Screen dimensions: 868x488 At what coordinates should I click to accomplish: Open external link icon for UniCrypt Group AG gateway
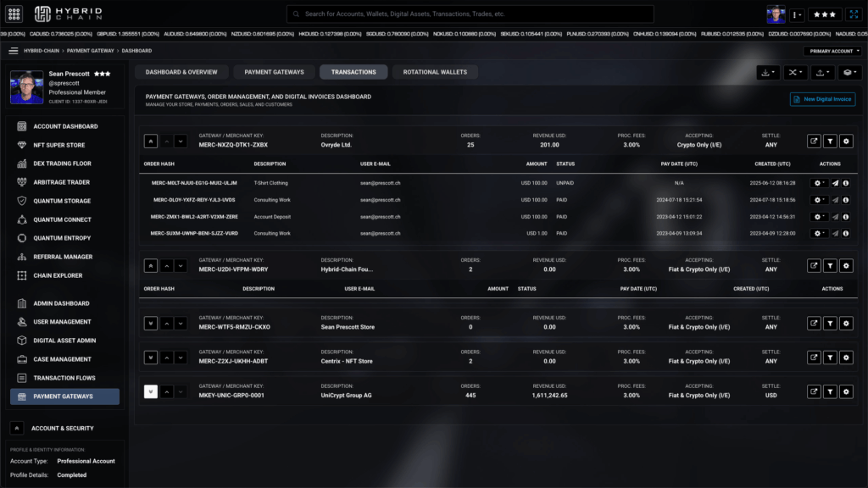pos(814,391)
